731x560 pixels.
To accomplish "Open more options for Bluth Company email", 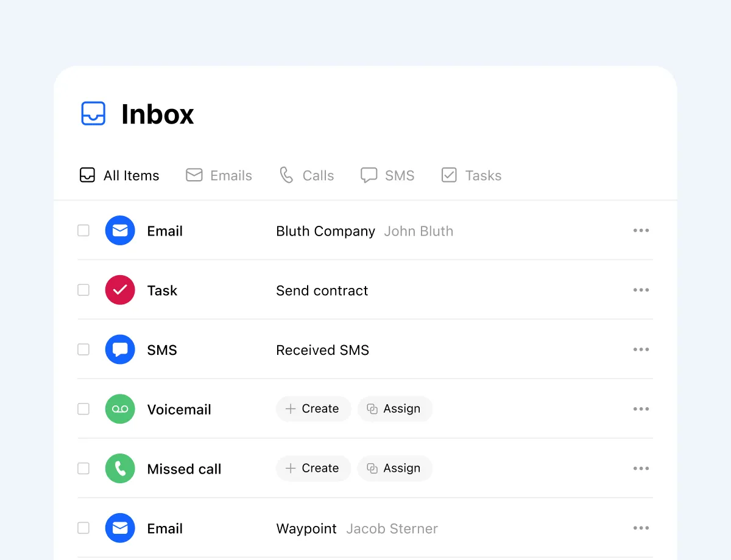I will (641, 231).
